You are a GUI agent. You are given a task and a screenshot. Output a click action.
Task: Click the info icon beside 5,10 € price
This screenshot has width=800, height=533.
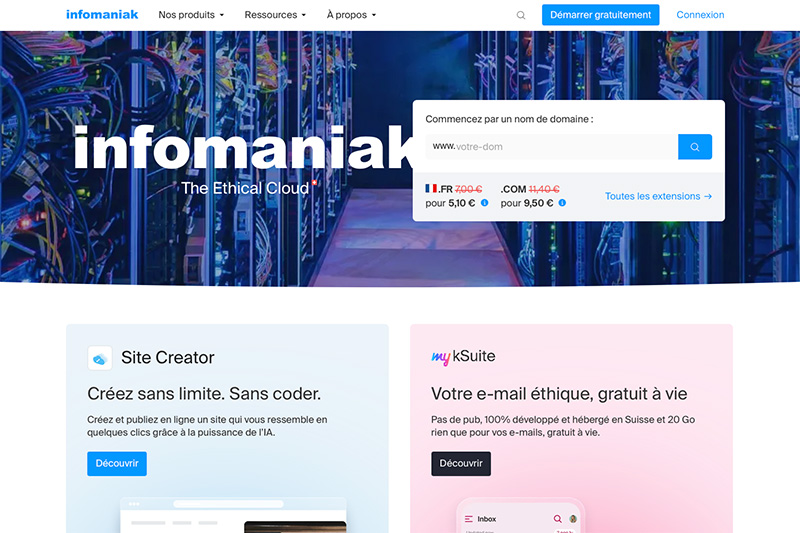pyautogui.click(x=485, y=203)
